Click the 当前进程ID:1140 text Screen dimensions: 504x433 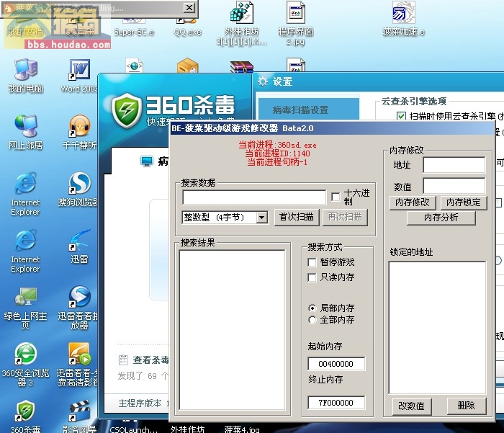pyautogui.click(x=277, y=153)
